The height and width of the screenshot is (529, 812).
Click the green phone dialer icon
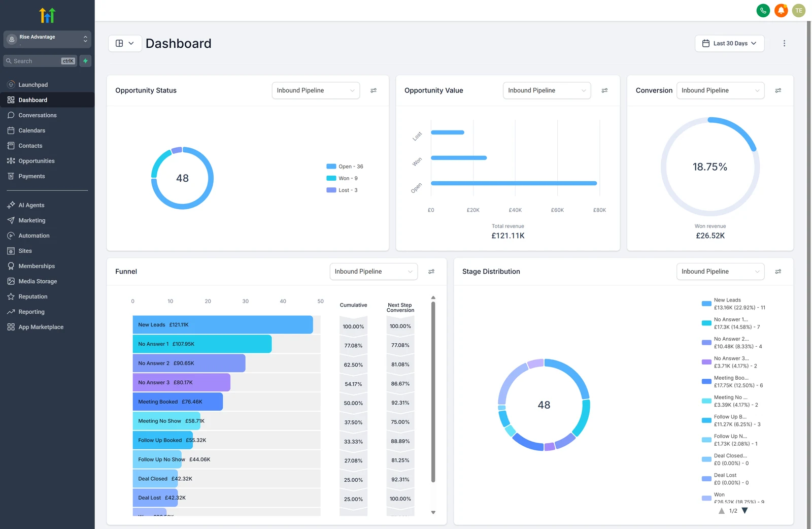click(763, 10)
